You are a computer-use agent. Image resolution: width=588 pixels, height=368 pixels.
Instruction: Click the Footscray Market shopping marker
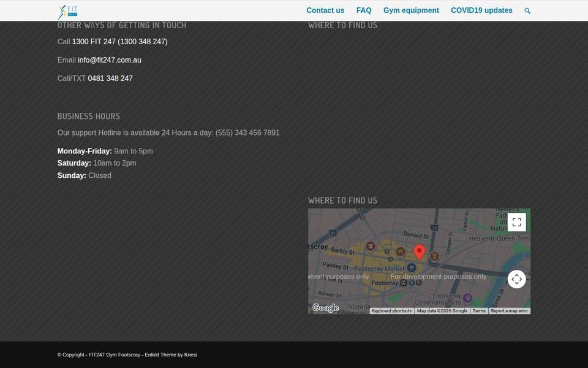[412, 268]
